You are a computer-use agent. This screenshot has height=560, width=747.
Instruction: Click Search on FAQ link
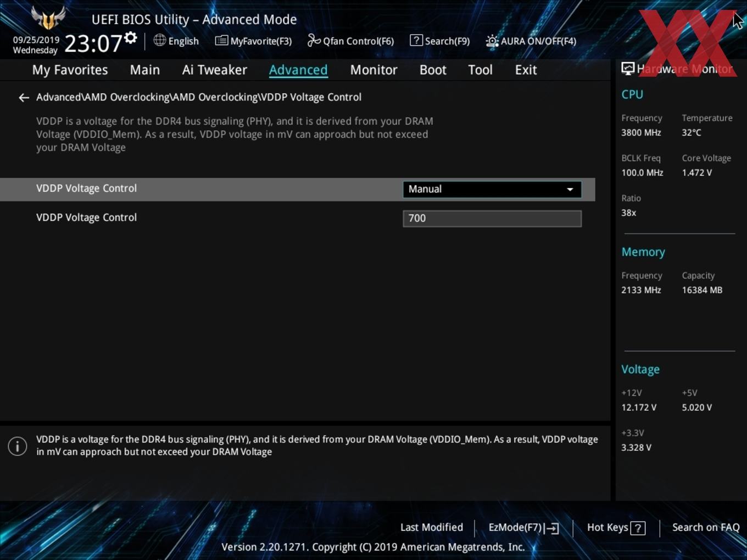coord(706,527)
